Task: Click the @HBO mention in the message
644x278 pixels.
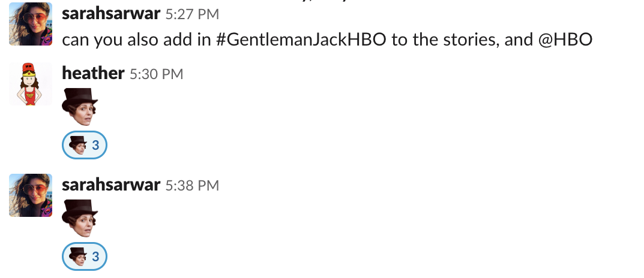Action: point(565,40)
